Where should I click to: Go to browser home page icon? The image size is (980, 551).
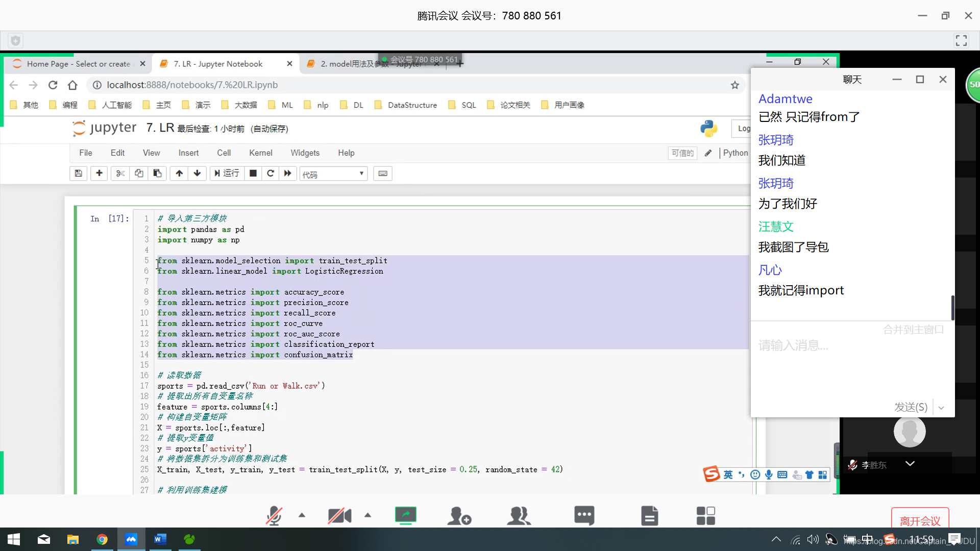(72, 85)
